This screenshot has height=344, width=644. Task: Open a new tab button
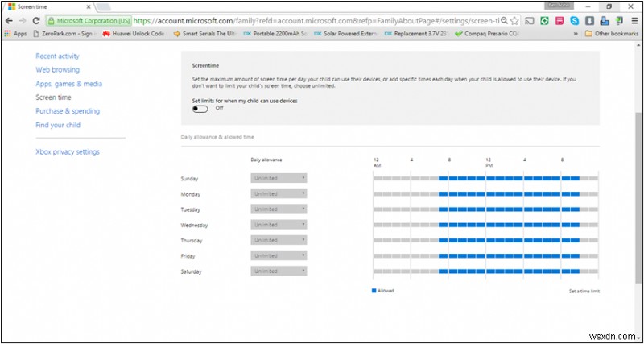pyautogui.click(x=104, y=7)
